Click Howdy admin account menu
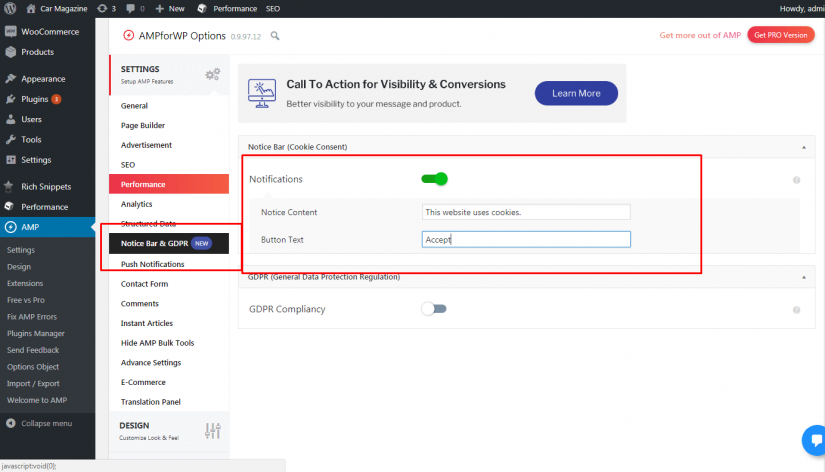825x472 pixels. [x=802, y=8]
